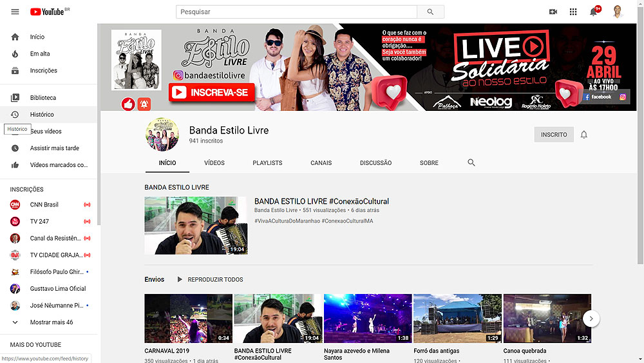Click the #VivaACulturaDoMaranhao hashtag text

287,221
